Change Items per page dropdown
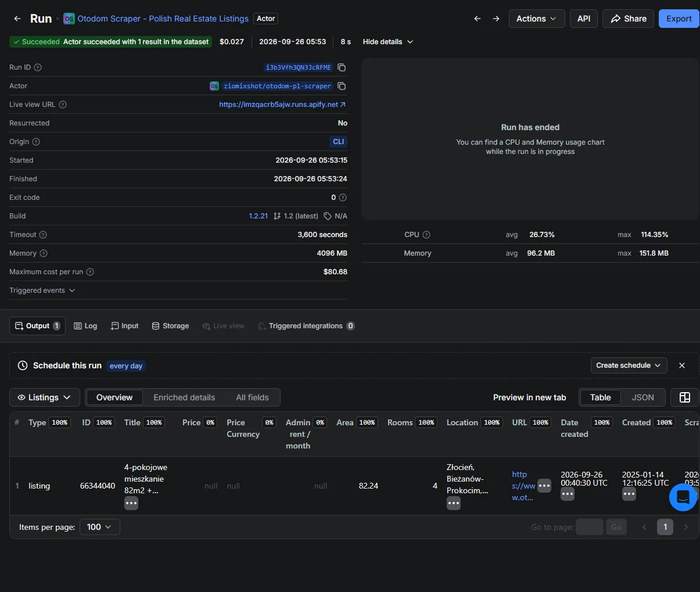Image resolution: width=700 pixels, height=592 pixels. [100, 527]
